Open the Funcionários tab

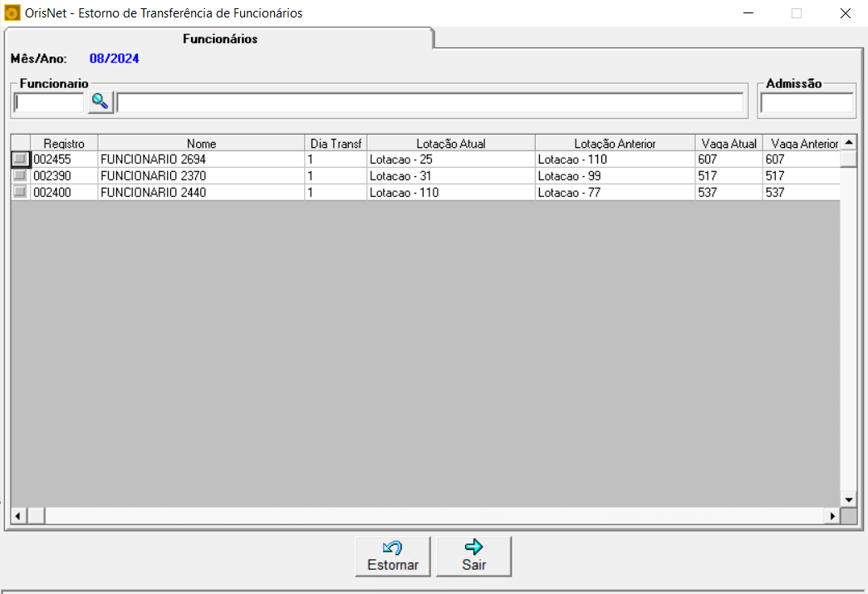[219, 39]
